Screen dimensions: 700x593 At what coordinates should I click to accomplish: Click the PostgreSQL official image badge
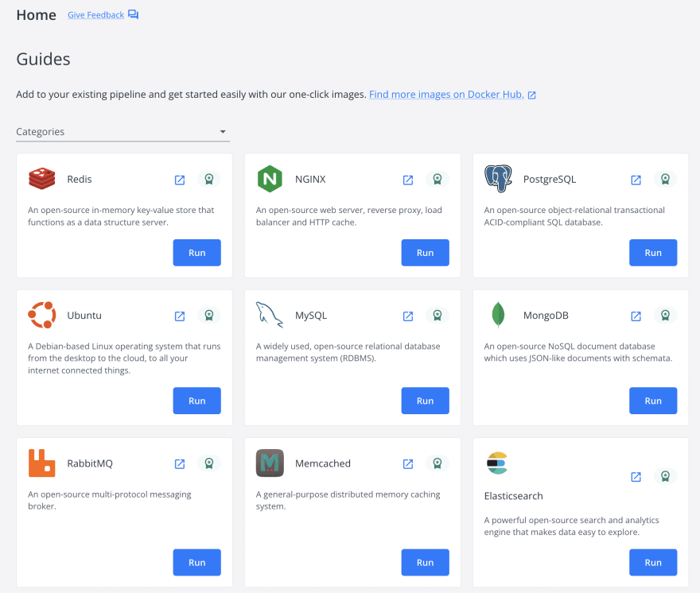[665, 180]
